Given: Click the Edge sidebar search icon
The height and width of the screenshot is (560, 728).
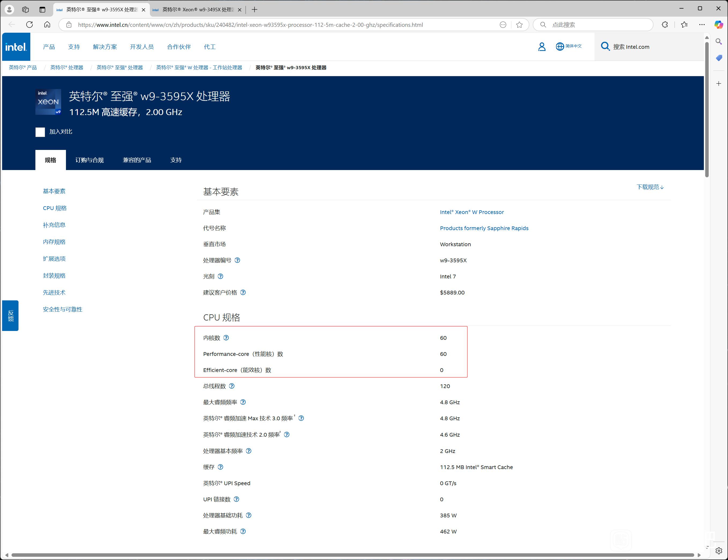Looking at the screenshot, I should tap(719, 42).
